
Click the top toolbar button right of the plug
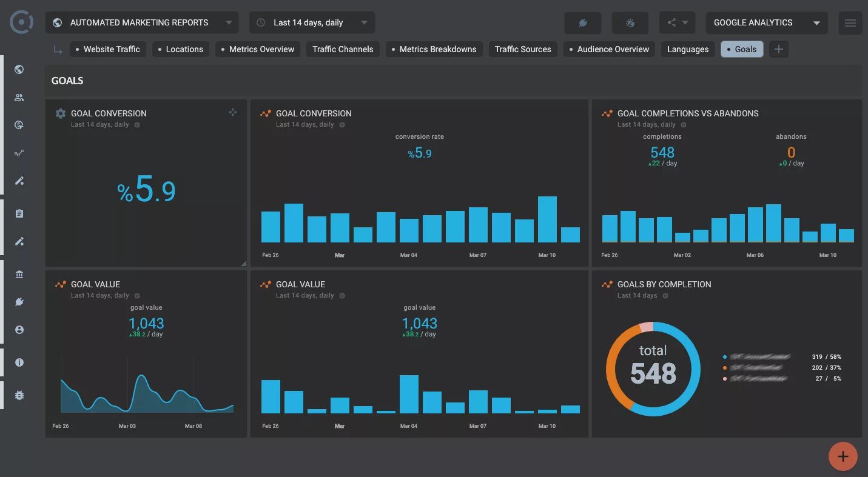(x=630, y=23)
